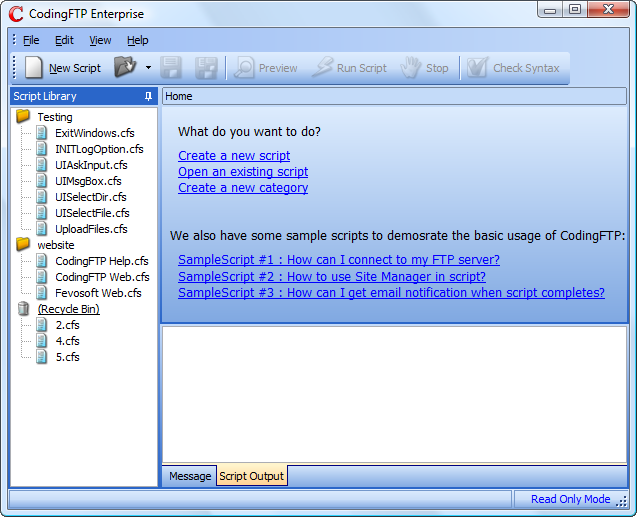Viewport: 637px width, 517px height.
Task: Click the UploadFiles.cfs file icon
Action: coord(41,229)
